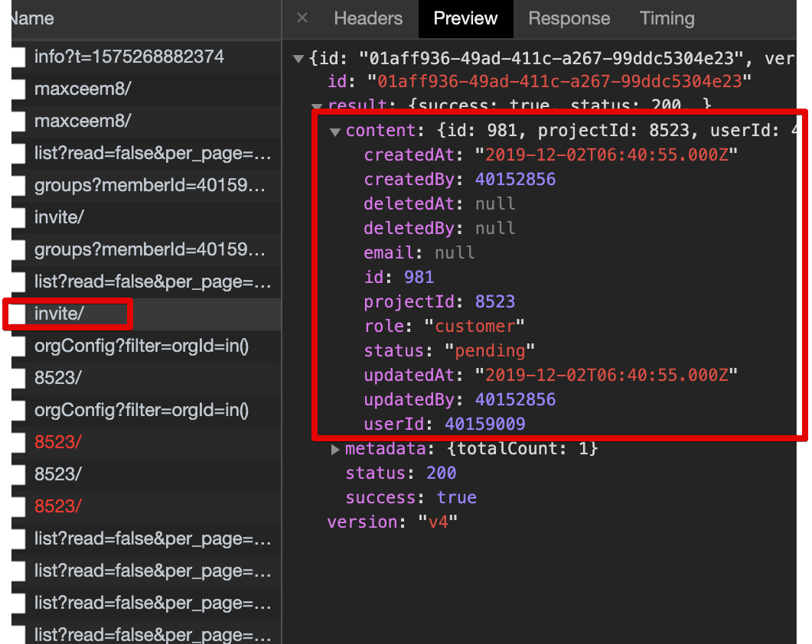Select the first orgConfig?filter=orgId=in() request
Viewport: 812px width, 644px height.
click(146, 346)
